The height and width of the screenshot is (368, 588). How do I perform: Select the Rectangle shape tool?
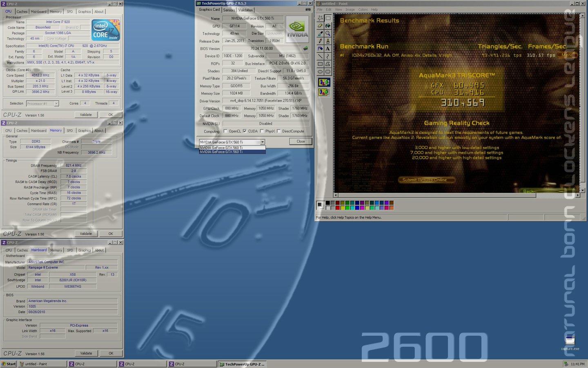pyautogui.click(x=320, y=64)
